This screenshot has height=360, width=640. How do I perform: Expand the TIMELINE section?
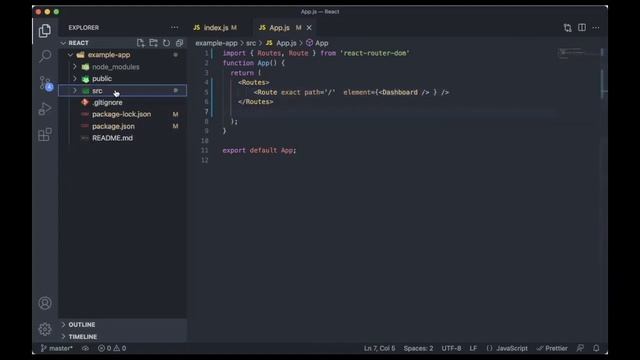click(83, 337)
